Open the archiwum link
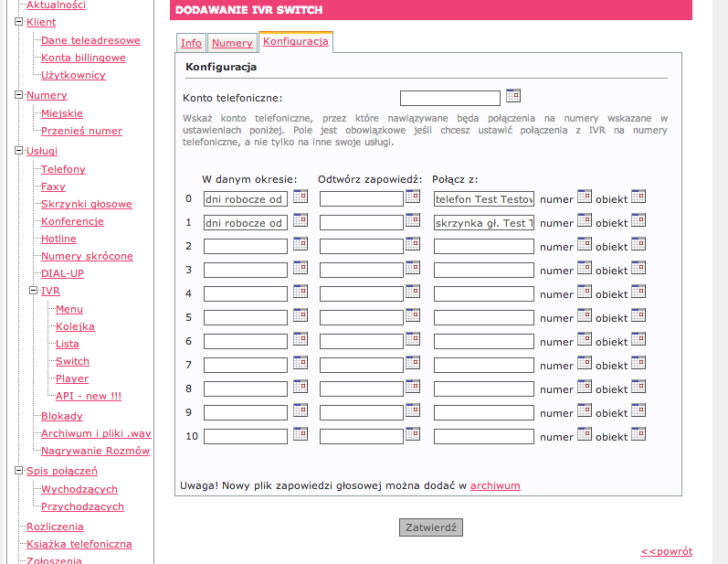Image resolution: width=728 pixels, height=564 pixels. pyautogui.click(x=495, y=485)
